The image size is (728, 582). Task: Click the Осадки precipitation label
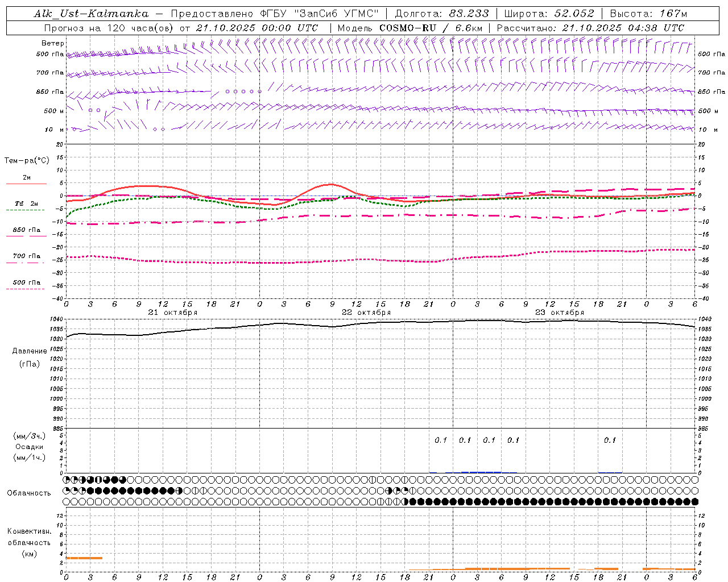pyautogui.click(x=30, y=447)
